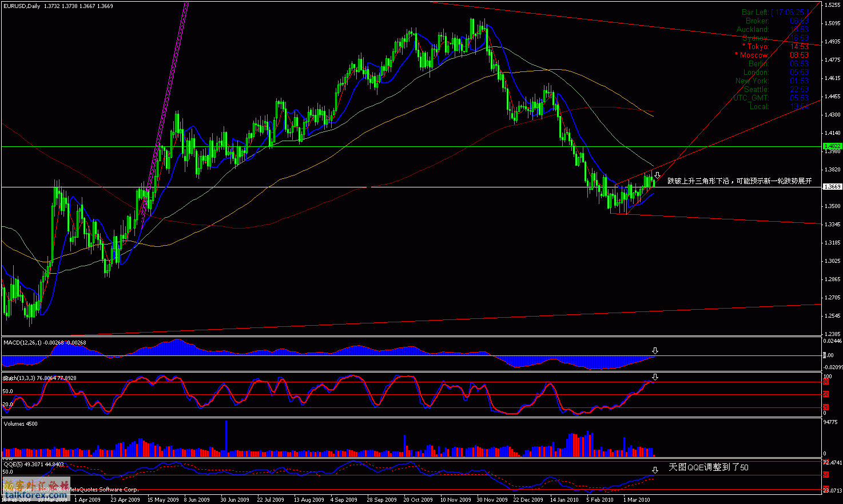Image resolution: width=843 pixels, height=504 pixels.
Task: Click the tallest blue volume spike bar
Action: (x=226, y=438)
